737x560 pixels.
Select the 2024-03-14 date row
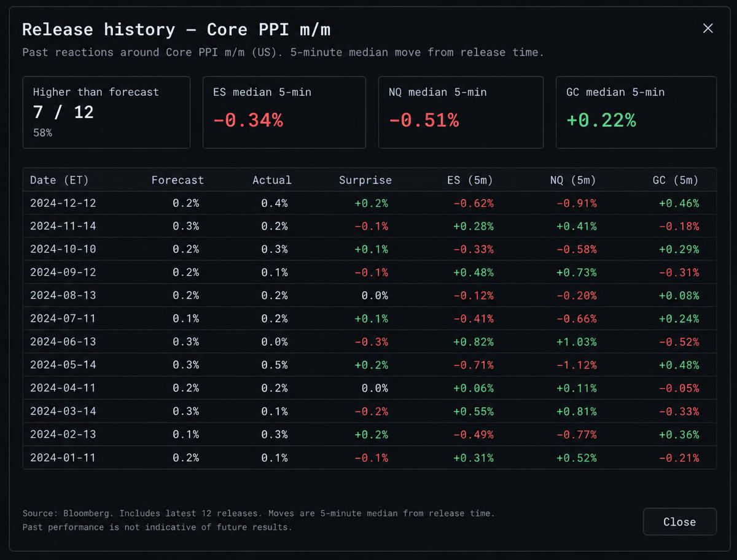click(370, 411)
